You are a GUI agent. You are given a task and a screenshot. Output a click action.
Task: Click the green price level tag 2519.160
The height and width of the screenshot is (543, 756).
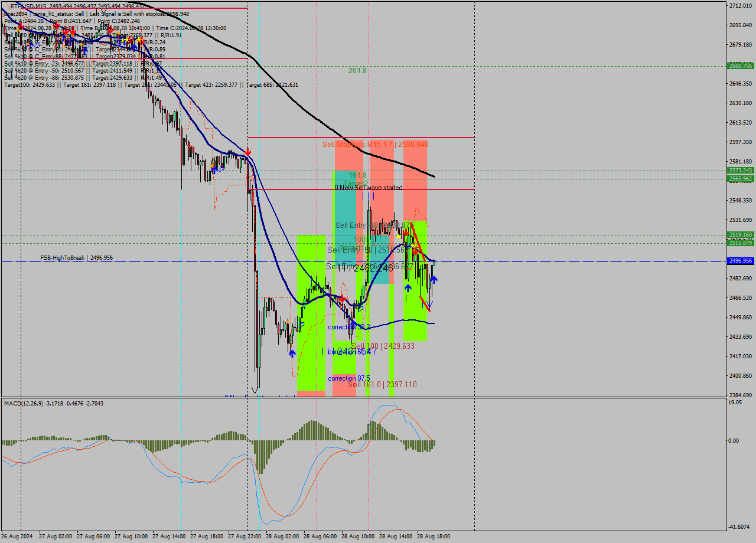[x=740, y=234]
